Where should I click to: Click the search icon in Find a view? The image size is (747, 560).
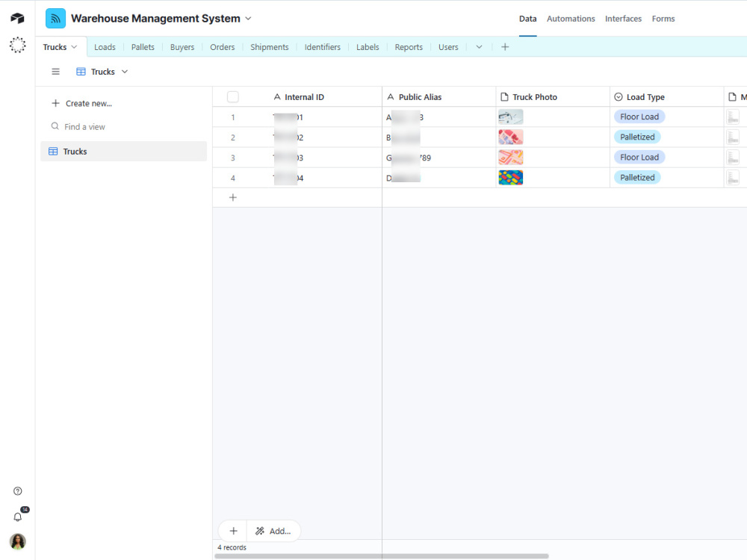(x=55, y=126)
